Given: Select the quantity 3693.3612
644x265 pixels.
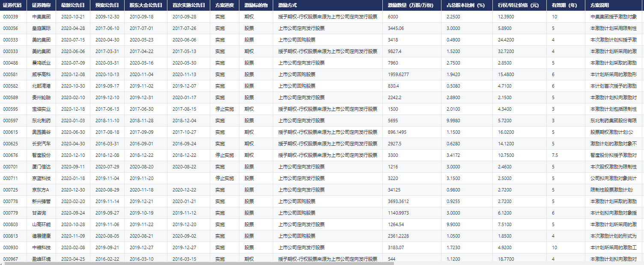Looking at the screenshot, I should point(398,201).
